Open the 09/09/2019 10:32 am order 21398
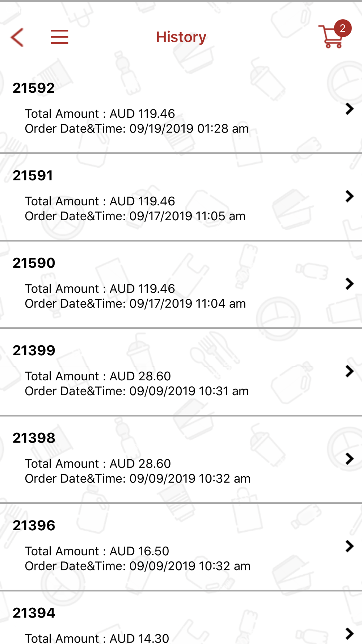The height and width of the screenshot is (644, 362). pos(181,459)
